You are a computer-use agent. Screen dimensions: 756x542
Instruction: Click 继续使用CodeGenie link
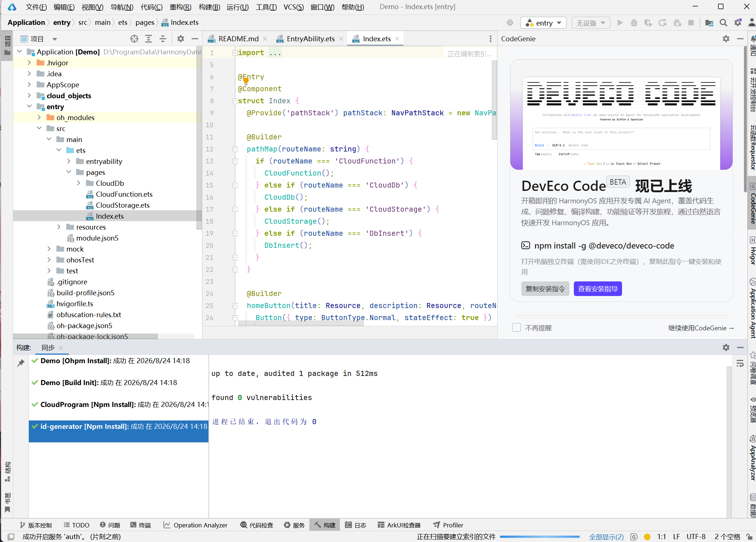coord(701,328)
